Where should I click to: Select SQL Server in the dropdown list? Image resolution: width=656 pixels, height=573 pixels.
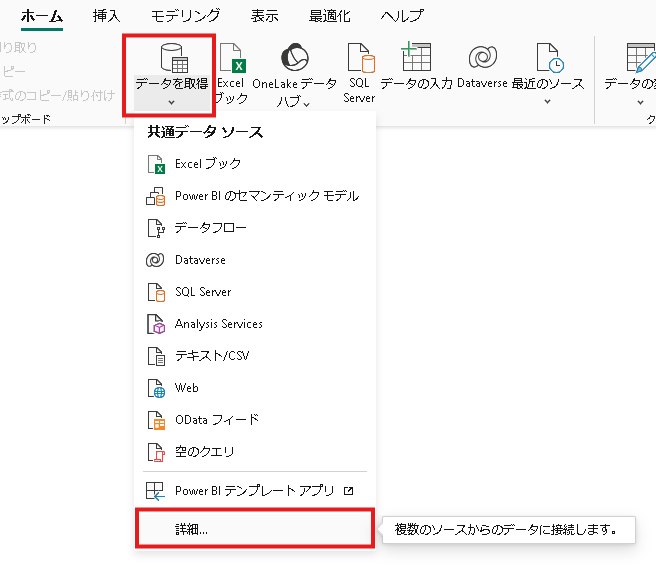pos(254,292)
